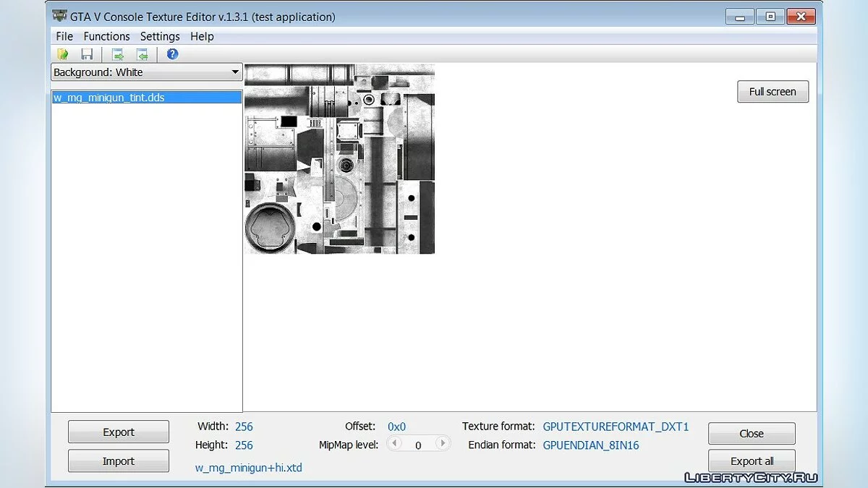Expand the Background: White dropdown
868x488 pixels.
146,72
